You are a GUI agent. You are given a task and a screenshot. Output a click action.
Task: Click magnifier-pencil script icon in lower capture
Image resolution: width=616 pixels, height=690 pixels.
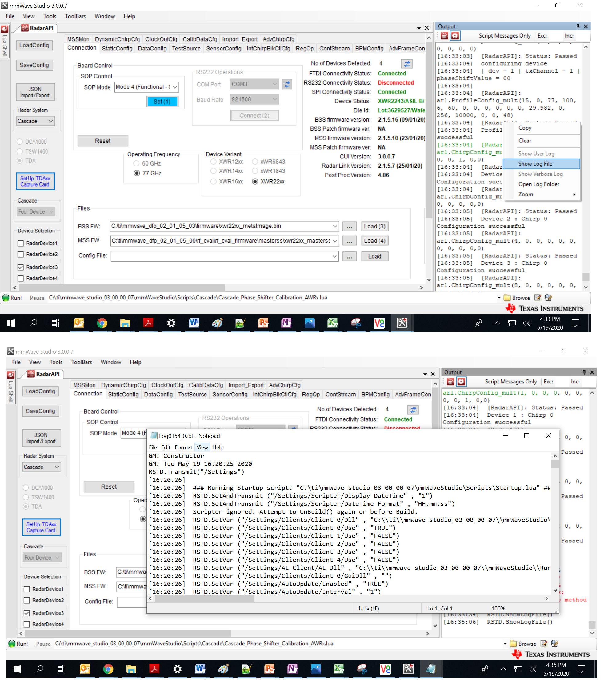click(554, 644)
